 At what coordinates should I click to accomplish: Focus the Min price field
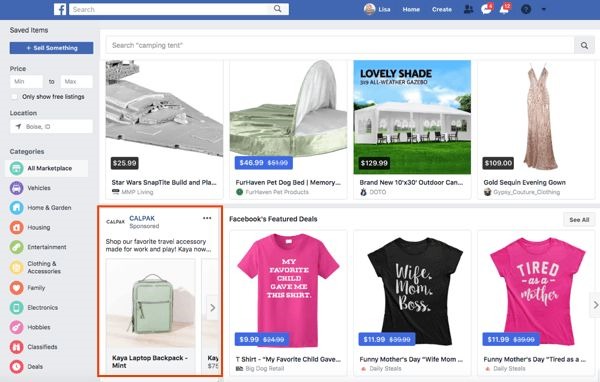click(x=26, y=82)
